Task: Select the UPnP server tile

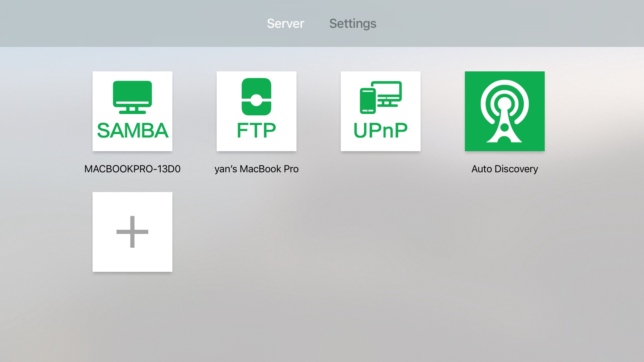Action: pos(381,111)
